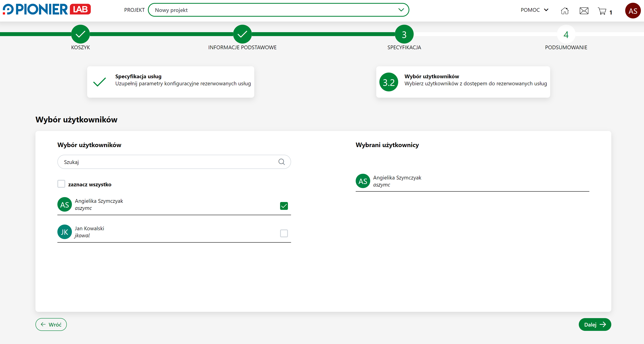Click 'Jan Kowalski' name in list
Viewport: 644px width, 344px height.
[x=90, y=228]
